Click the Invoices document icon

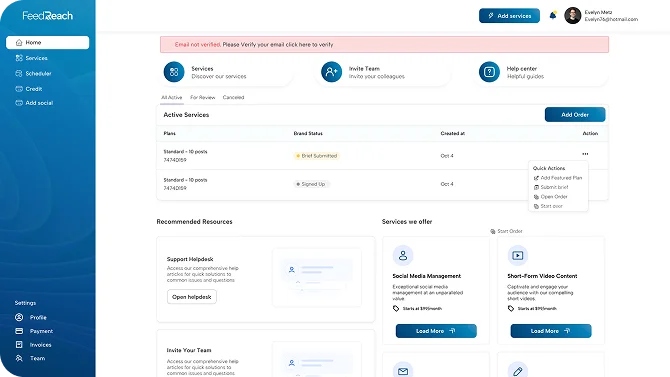(x=19, y=345)
